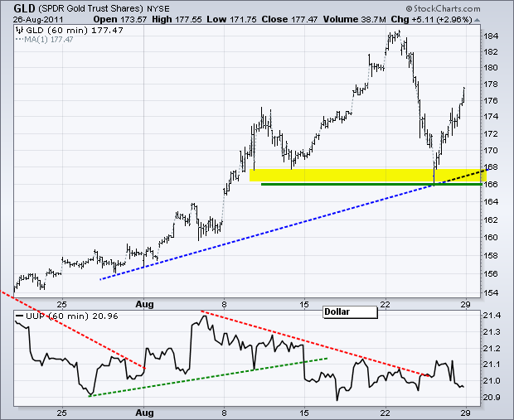Click the solid green support line at 166
Image resolution: width=514 pixels, height=420 pixels.
371,185
